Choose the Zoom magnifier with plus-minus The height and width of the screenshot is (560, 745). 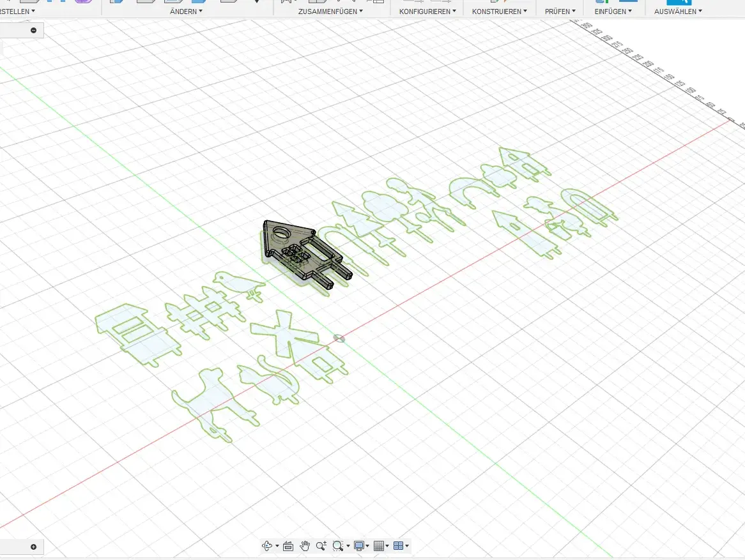[x=321, y=546]
